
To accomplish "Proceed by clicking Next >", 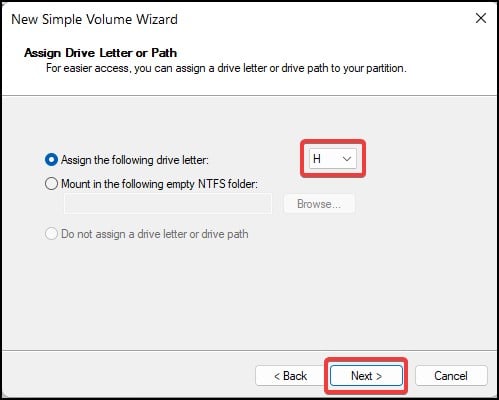I will [x=366, y=376].
